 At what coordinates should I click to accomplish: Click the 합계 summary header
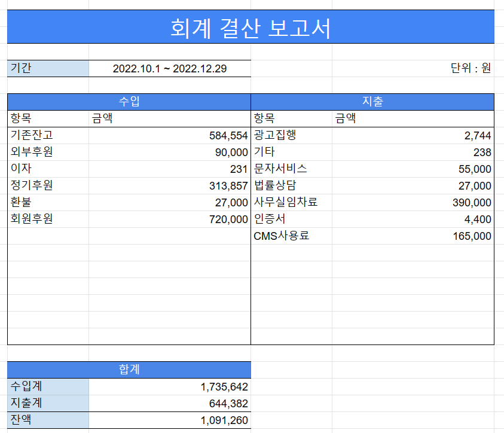(x=127, y=370)
